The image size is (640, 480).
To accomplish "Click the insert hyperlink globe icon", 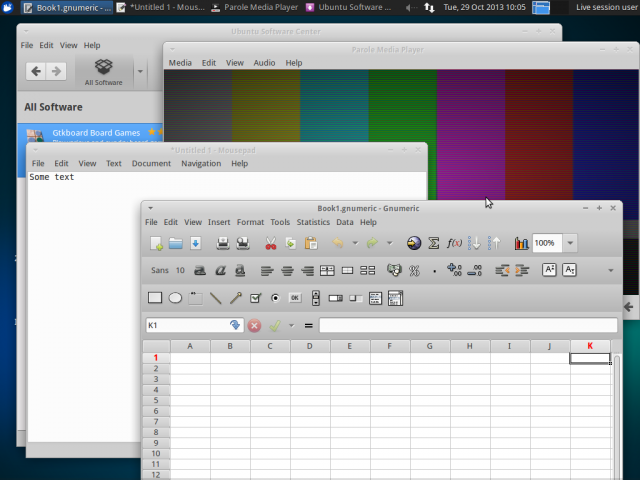I will click(414, 243).
